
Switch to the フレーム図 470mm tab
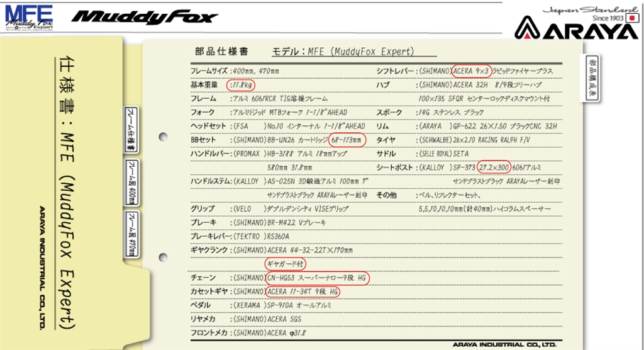pos(131,234)
